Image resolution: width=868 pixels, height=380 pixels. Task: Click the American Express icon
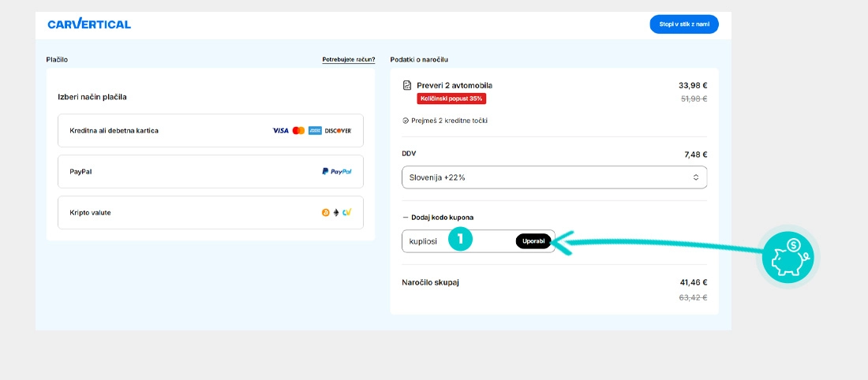click(x=315, y=131)
